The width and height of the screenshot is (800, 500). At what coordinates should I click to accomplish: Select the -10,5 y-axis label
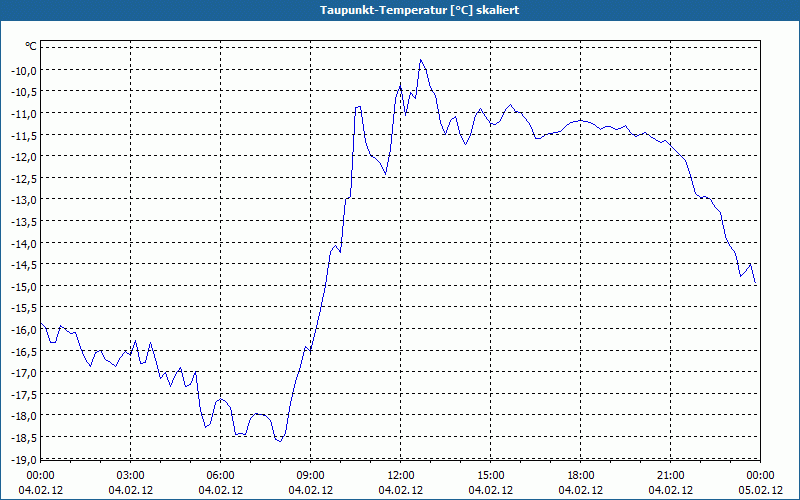tap(23, 91)
